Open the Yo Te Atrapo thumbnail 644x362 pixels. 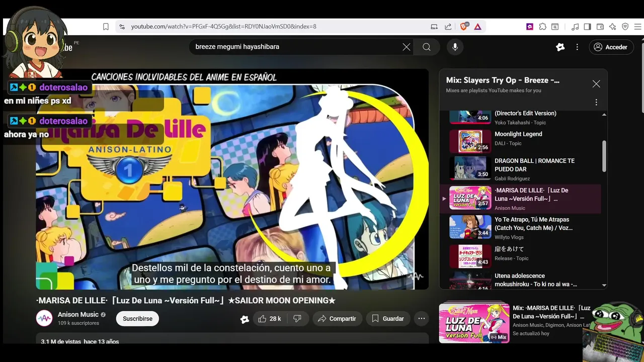click(x=470, y=227)
